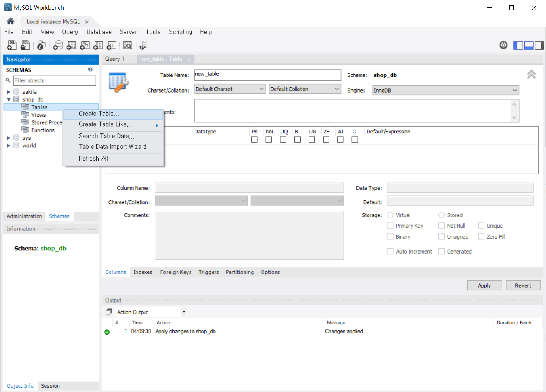
Task: Enable the Primary Key checkbox
Action: click(390, 226)
